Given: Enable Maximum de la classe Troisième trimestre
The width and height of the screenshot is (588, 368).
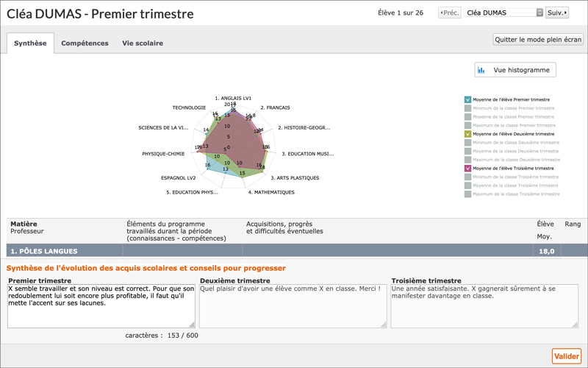Looking at the screenshot, I should click(x=467, y=194).
